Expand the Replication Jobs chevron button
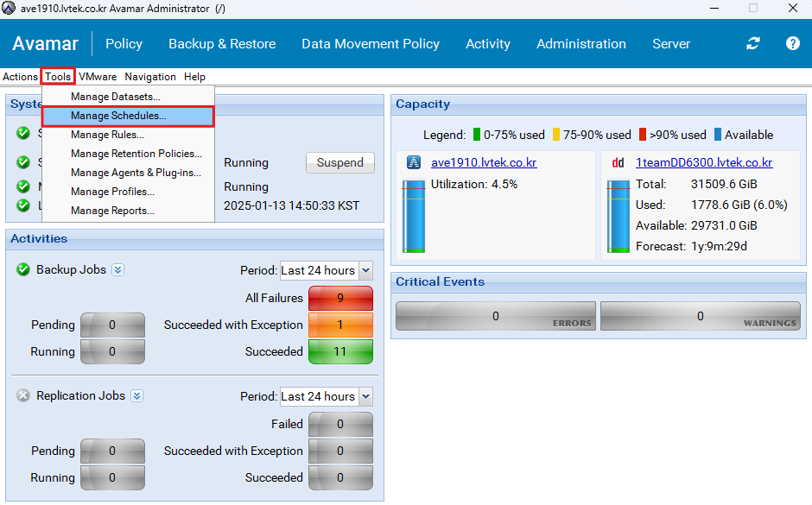 click(136, 396)
